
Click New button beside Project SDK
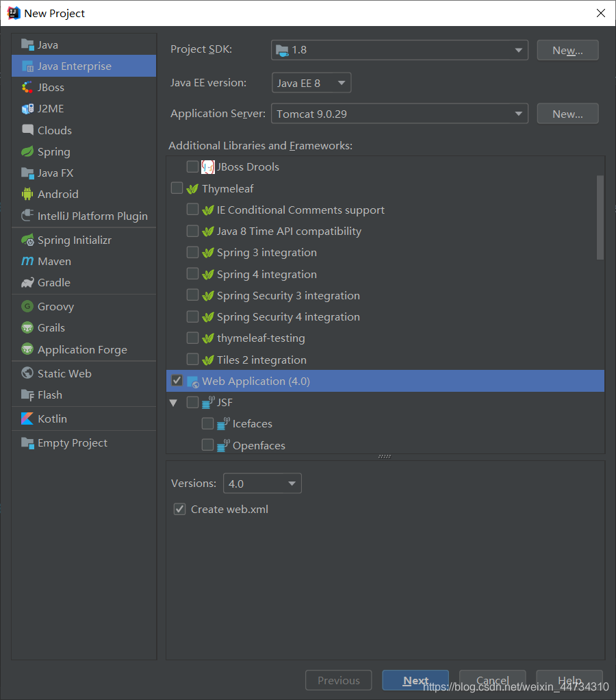click(x=567, y=51)
